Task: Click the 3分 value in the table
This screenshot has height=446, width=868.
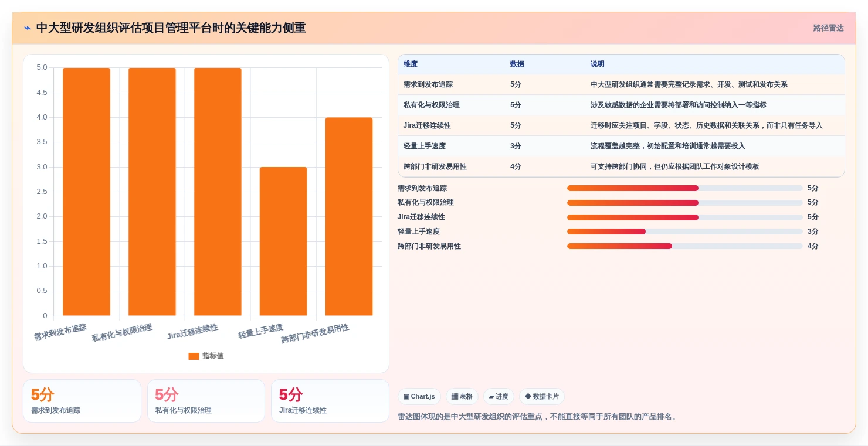Action: tap(516, 146)
